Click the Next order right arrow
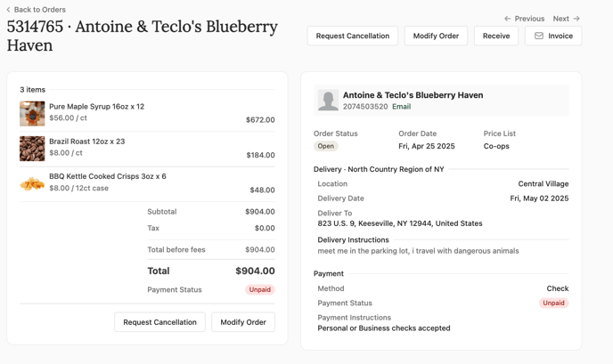The width and height of the screenshot is (613, 364). point(576,19)
